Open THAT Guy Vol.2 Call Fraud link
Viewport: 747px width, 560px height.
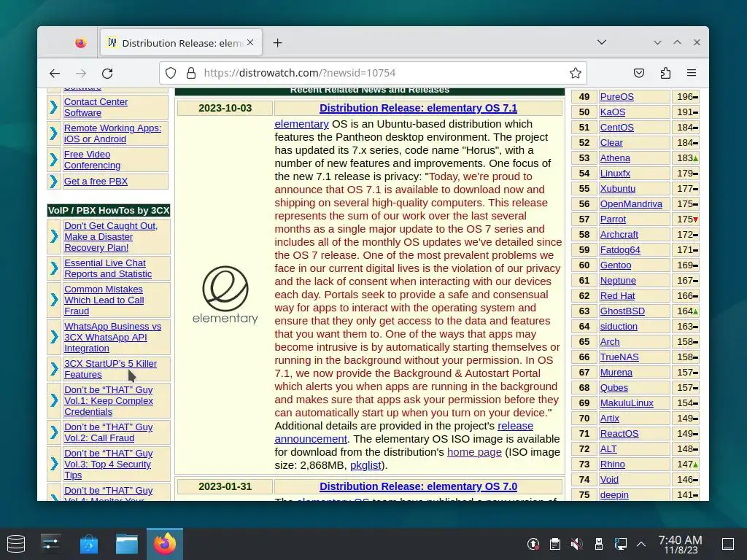[109, 432]
